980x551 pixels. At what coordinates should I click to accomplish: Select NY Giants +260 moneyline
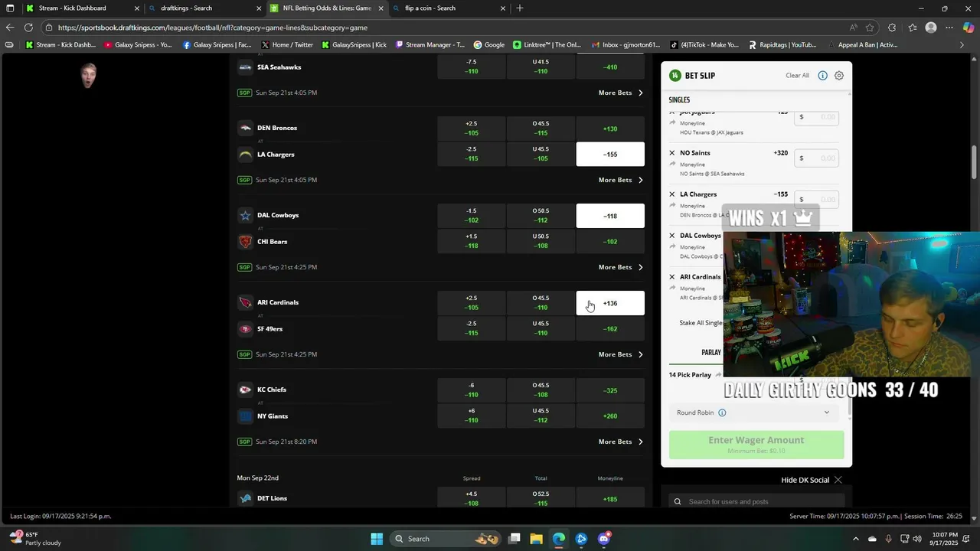click(x=610, y=416)
